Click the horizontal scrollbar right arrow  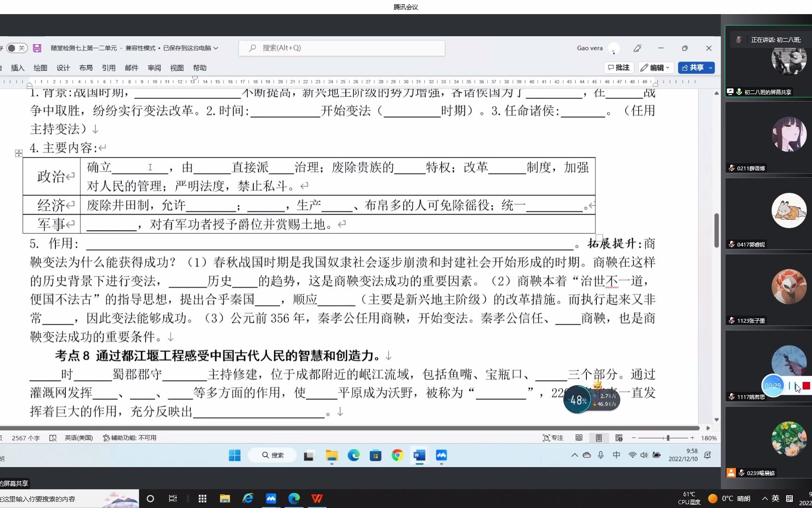708,428
